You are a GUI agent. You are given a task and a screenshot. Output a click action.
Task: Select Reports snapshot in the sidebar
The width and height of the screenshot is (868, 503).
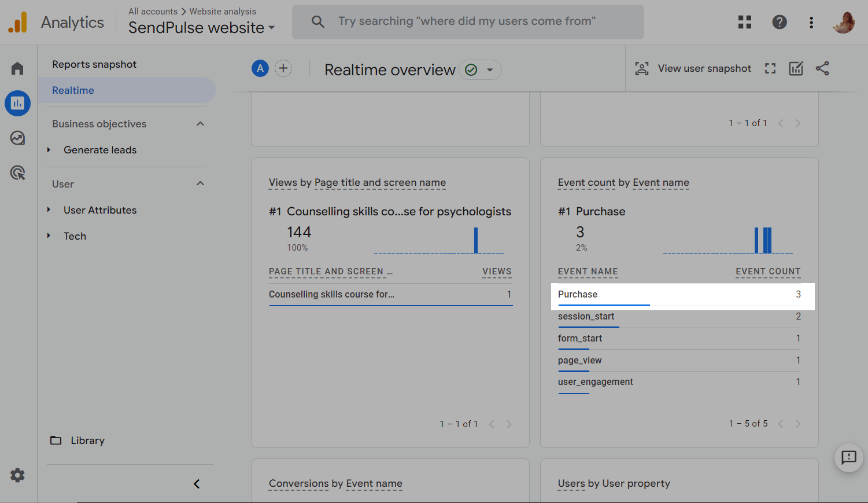pyautogui.click(x=94, y=64)
